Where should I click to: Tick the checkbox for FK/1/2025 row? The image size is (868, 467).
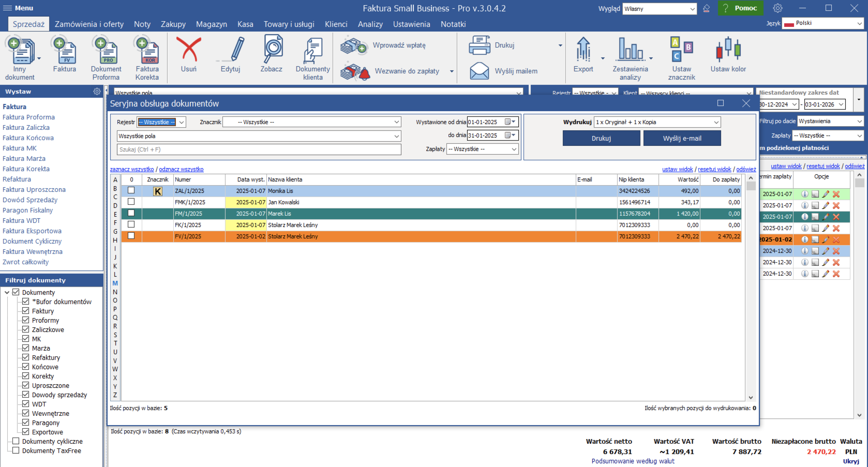coord(131,224)
